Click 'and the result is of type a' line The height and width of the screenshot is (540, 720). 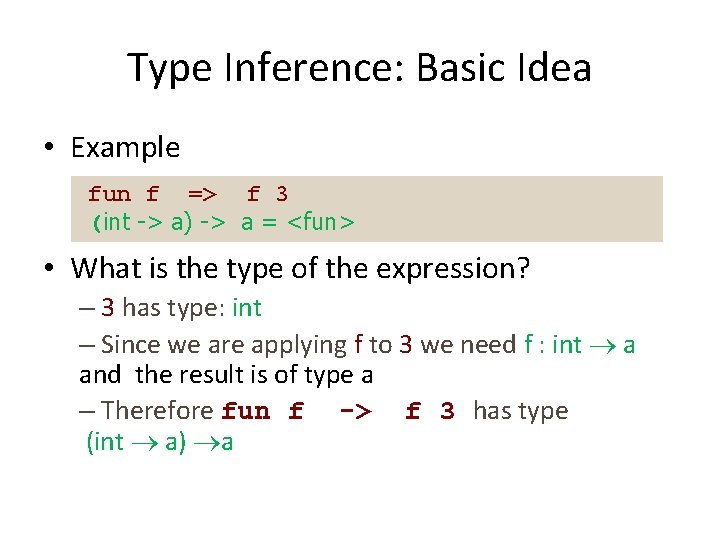(232, 376)
